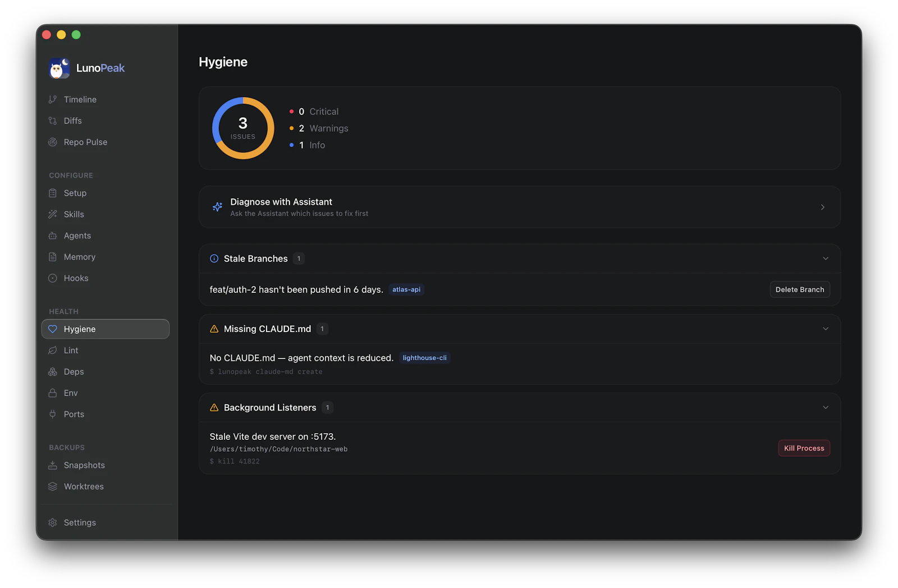898x588 pixels.
Task: Click the Diffs icon in sidebar
Action: click(x=53, y=121)
